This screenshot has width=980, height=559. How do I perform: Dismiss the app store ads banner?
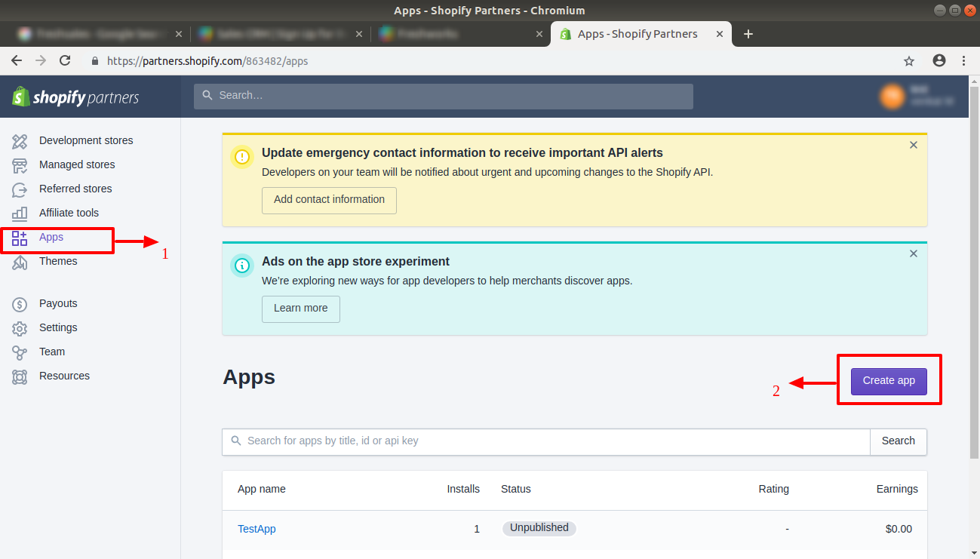(x=914, y=253)
